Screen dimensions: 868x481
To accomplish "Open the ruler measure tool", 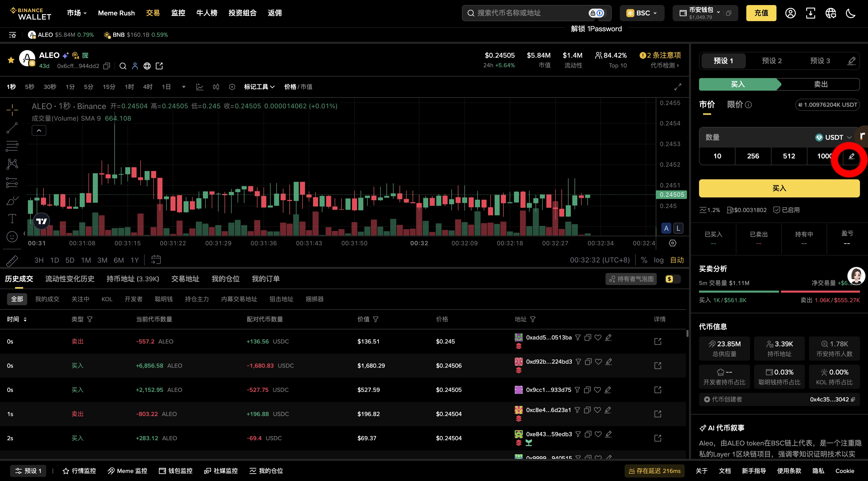I will point(12,261).
